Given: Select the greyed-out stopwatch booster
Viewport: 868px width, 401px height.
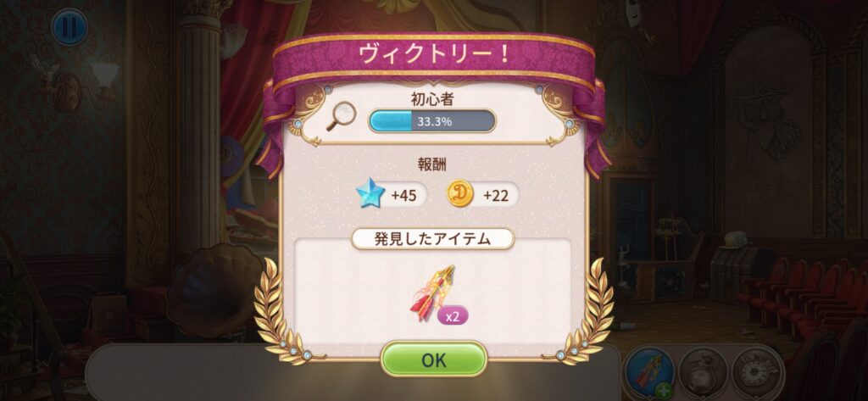Looking at the screenshot, I should [757, 371].
